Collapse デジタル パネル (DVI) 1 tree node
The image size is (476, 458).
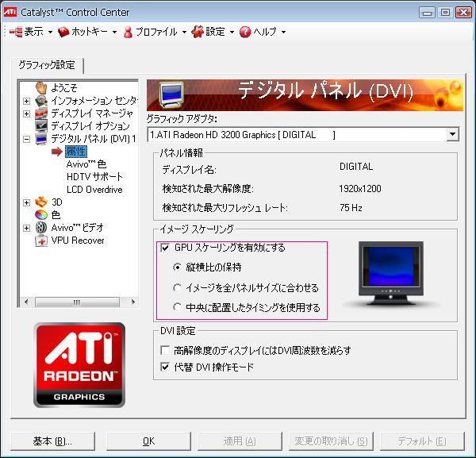[27, 139]
